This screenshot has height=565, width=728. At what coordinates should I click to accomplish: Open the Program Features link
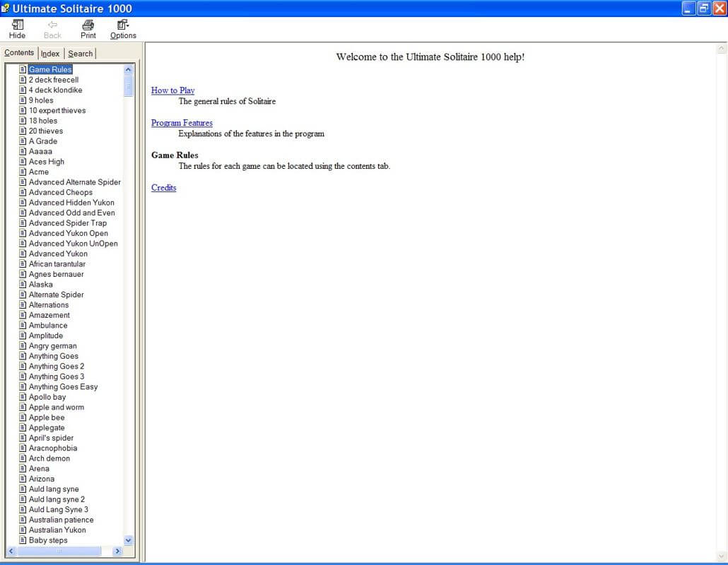(182, 123)
